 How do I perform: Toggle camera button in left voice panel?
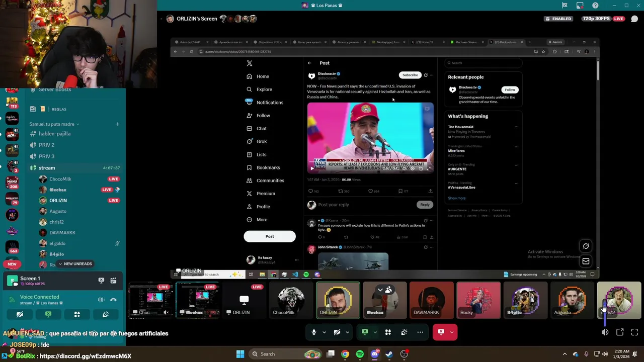pos(20,314)
